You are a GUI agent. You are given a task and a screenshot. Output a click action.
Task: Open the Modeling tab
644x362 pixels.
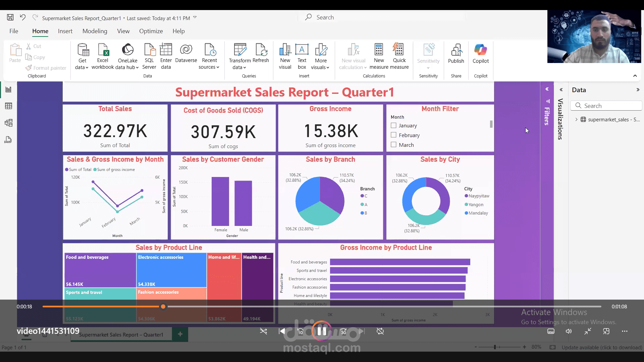(x=95, y=31)
